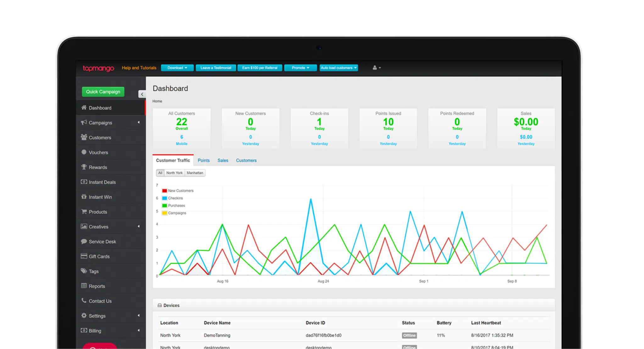Toggle Purchases series in legend
Image resolution: width=644 pixels, height=349 pixels.
tap(174, 205)
